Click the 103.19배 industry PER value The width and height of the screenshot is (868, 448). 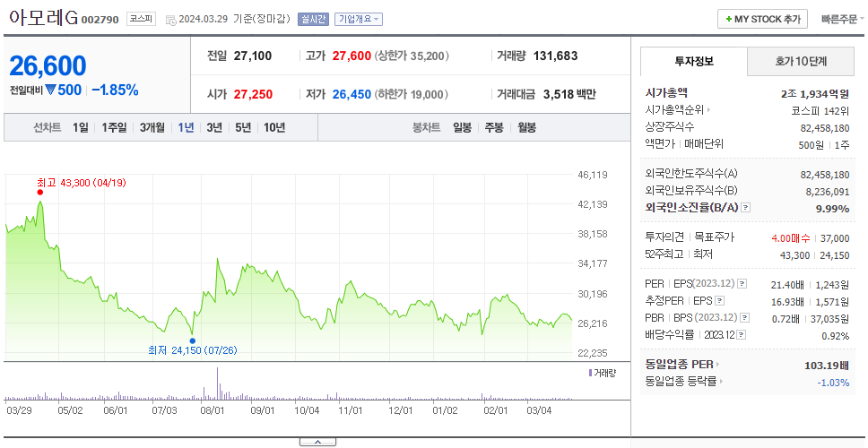coord(827,366)
